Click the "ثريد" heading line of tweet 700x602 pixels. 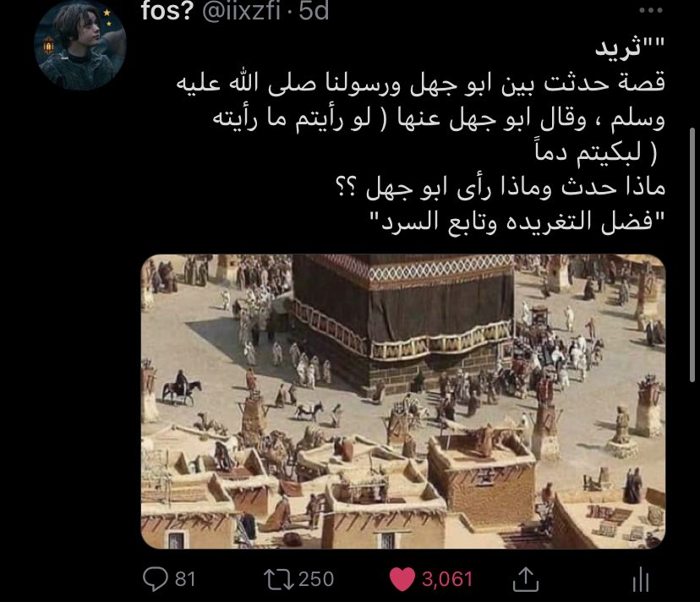pos(630,47)
